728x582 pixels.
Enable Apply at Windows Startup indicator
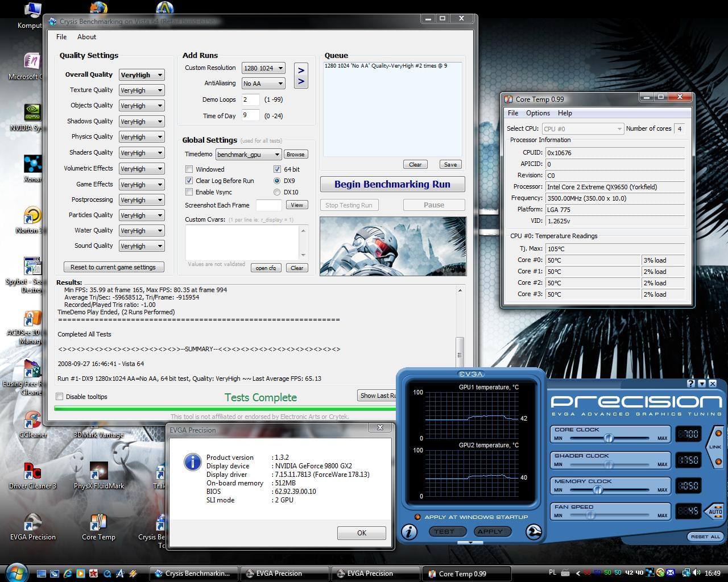(417, 517)
